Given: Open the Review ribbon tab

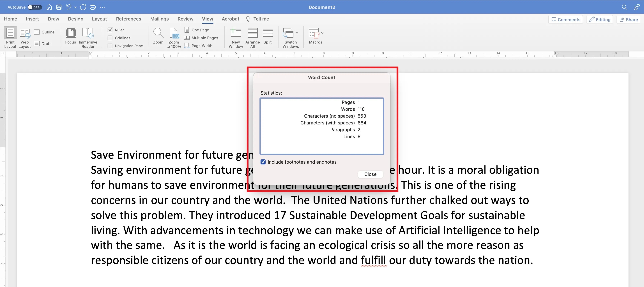Looking at the screenshot, I should [x=185, y=19].
